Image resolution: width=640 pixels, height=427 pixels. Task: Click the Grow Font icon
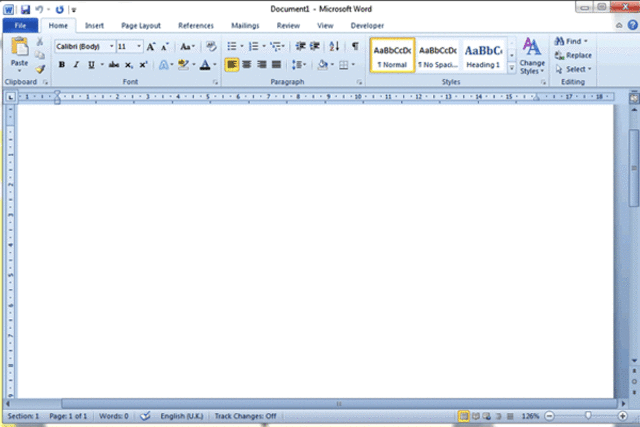point(151,47)
